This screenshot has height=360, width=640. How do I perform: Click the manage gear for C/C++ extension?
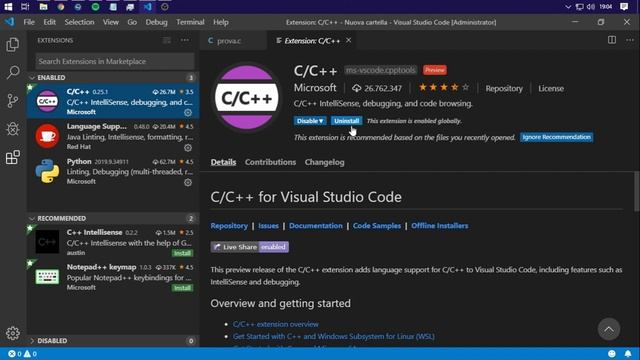click(x=188, y=112)
